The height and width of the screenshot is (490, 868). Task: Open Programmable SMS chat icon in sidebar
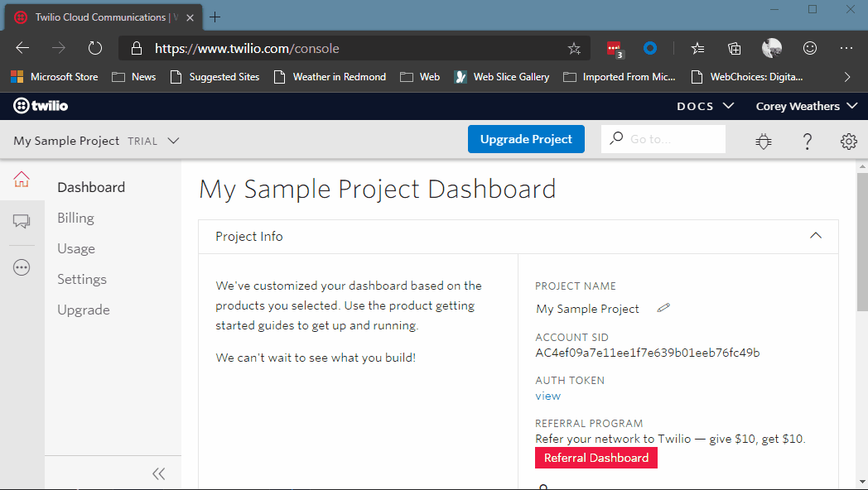coord(22,221)
